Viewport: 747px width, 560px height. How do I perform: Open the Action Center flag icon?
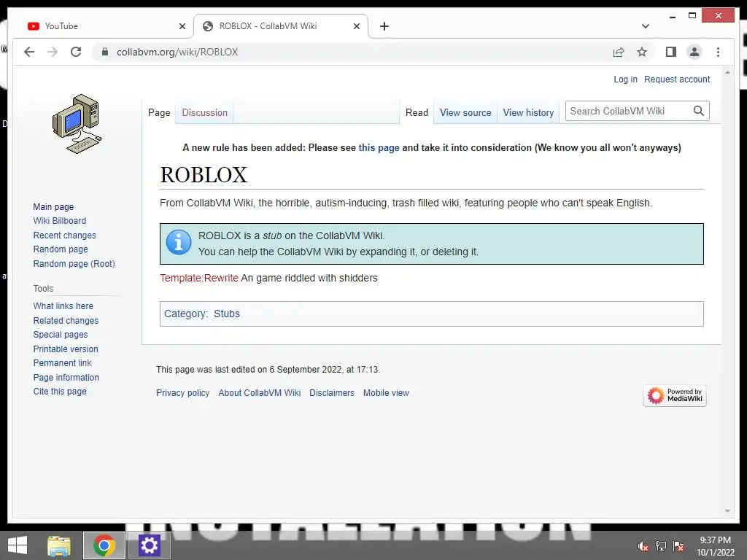click(x=678, y=546)
